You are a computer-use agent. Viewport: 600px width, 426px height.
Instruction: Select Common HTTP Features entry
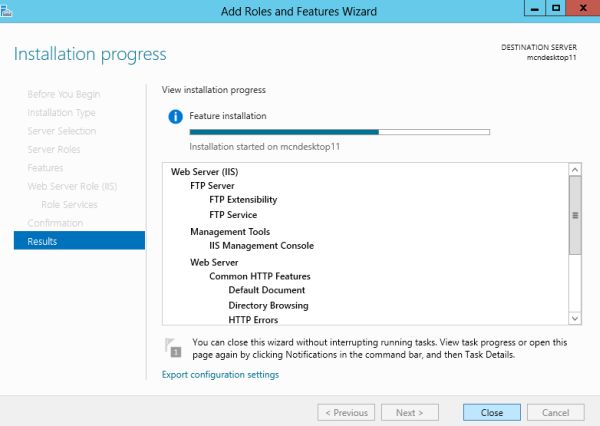[259, 276]
